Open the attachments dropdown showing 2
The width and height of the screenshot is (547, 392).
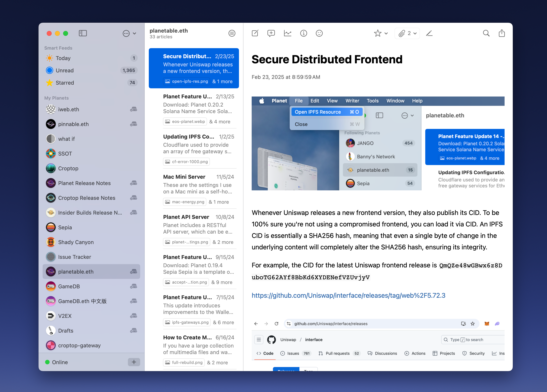pos(407,33)
